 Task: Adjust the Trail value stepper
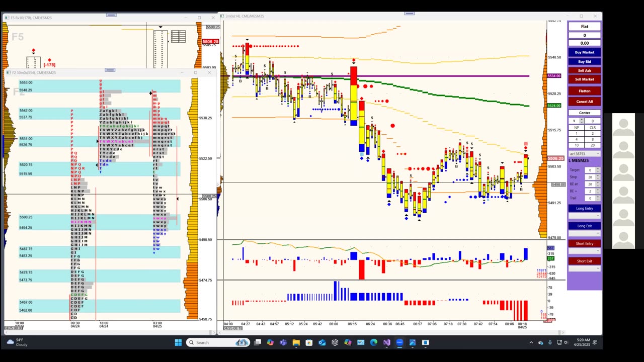[x=598, y=198]
